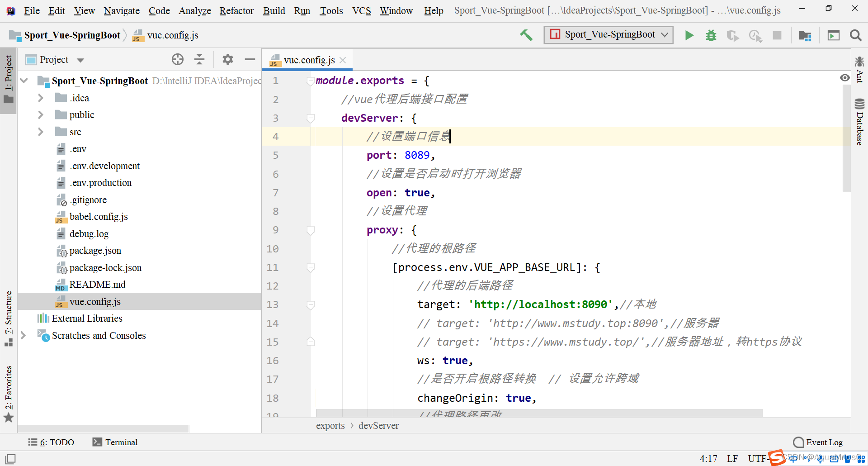Viewport: 868px width, 466px height.
Task: Run with coverage icon in toolbar
Action: [733, 35]
